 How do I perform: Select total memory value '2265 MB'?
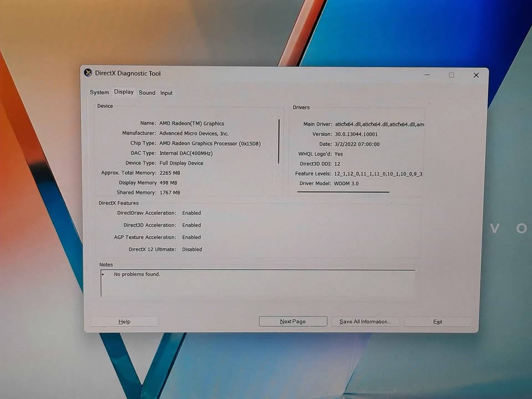coord(170,173)
